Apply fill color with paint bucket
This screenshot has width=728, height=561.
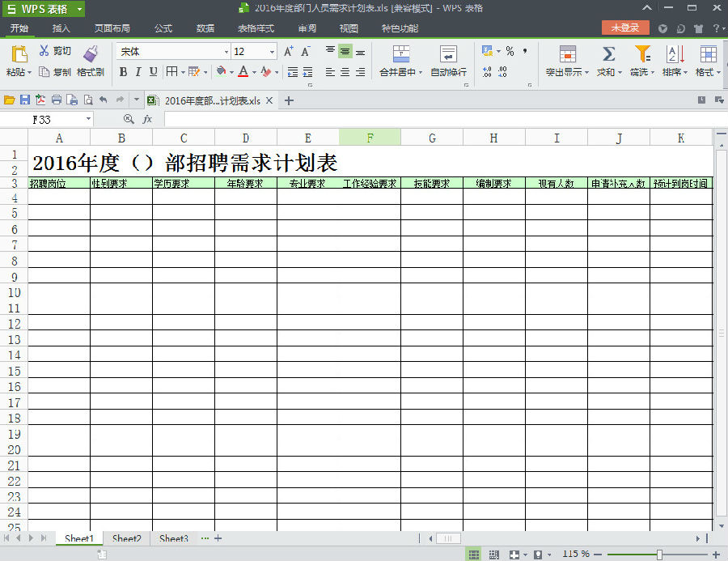pos(222,71)
